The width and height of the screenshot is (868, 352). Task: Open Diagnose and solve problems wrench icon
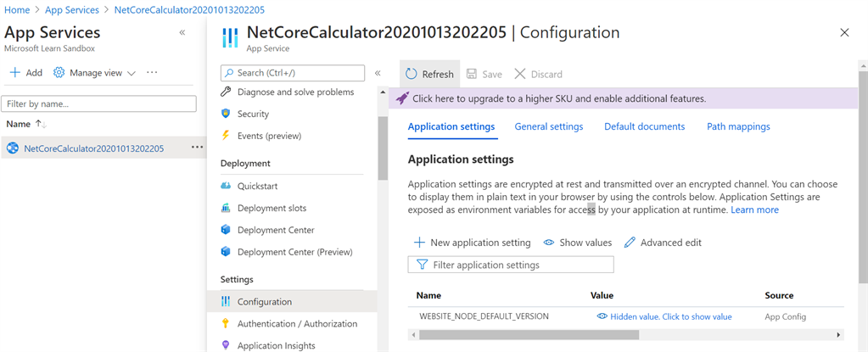pos(226,92)
